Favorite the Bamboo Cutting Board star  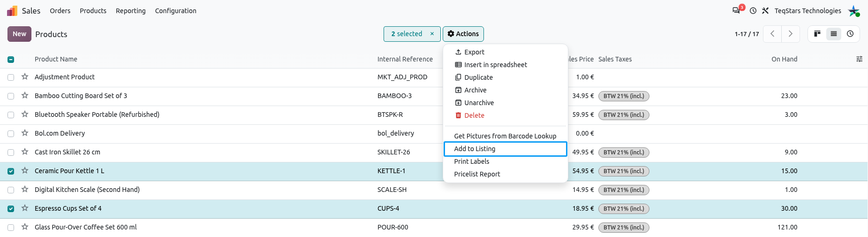pyautogui.click(x=25, y=95)
